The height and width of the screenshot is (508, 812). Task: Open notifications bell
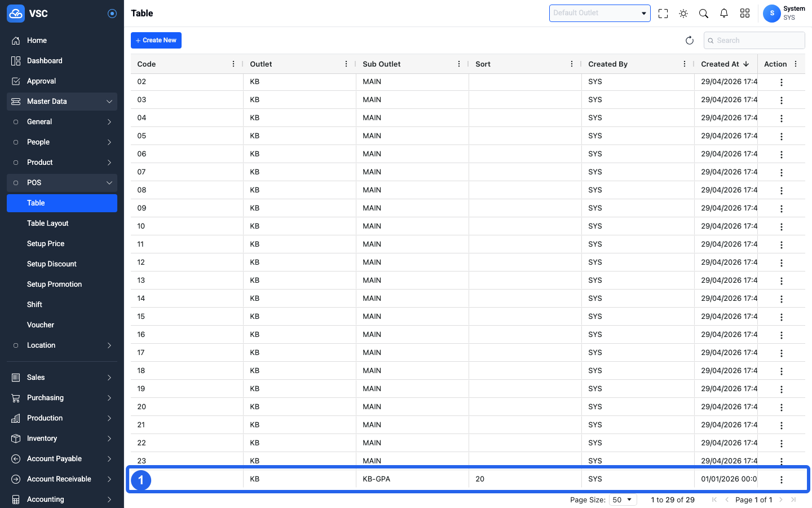[724, 14]
